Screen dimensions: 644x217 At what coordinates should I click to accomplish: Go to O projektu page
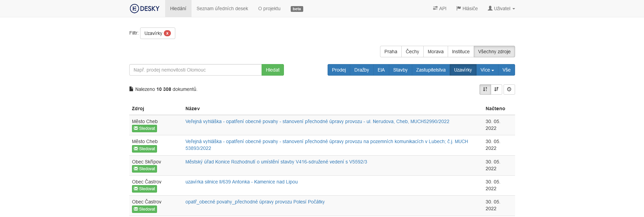(x=269, y=8)
